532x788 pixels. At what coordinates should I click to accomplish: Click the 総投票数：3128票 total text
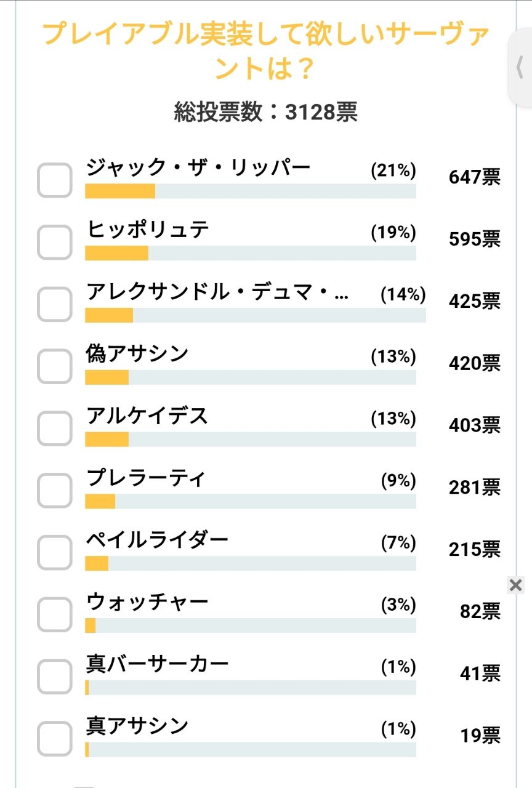pos(266,112)
